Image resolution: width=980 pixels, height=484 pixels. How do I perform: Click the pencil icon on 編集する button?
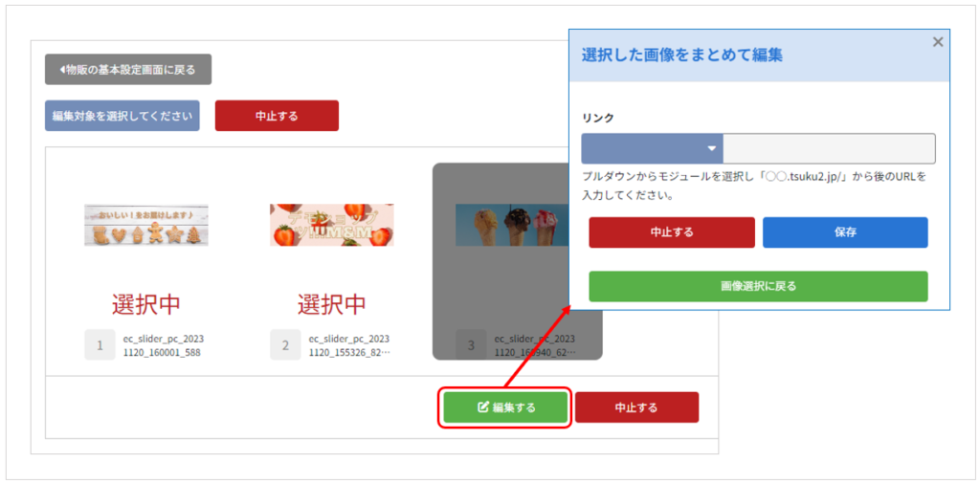[x=482, y=407]
